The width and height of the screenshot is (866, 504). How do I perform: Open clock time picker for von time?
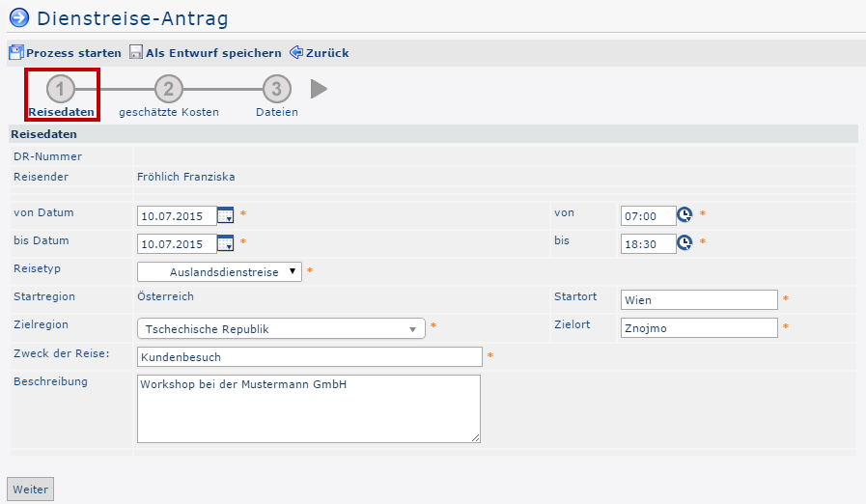[684, 215]
